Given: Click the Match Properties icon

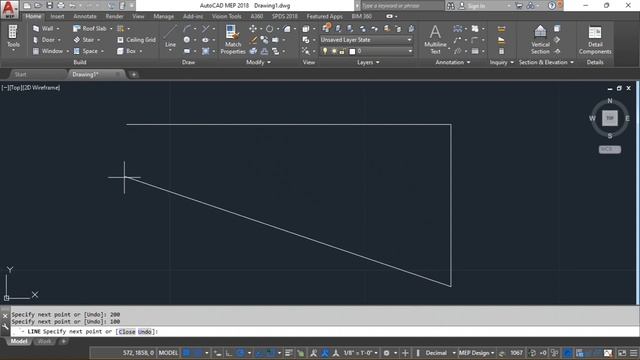Looking at the screenshot, I should pyautogui.click(x=233, y=40).
